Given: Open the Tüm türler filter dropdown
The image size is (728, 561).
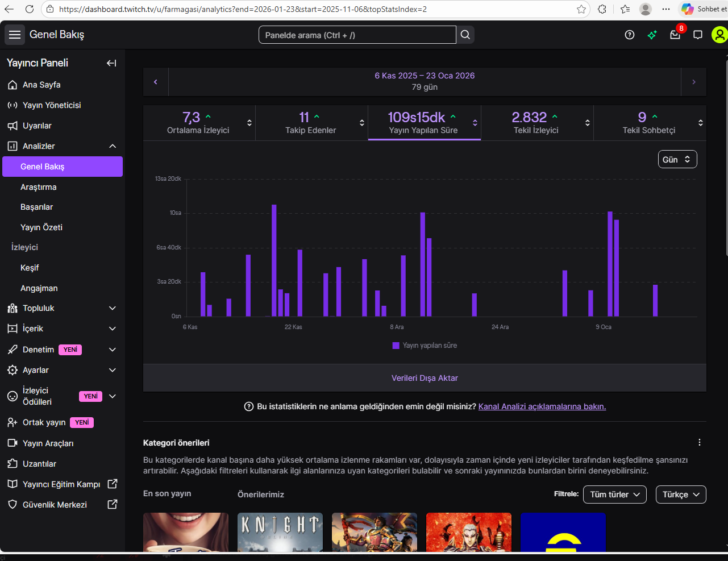Looking at the screenshot, I should pos(615,494).
